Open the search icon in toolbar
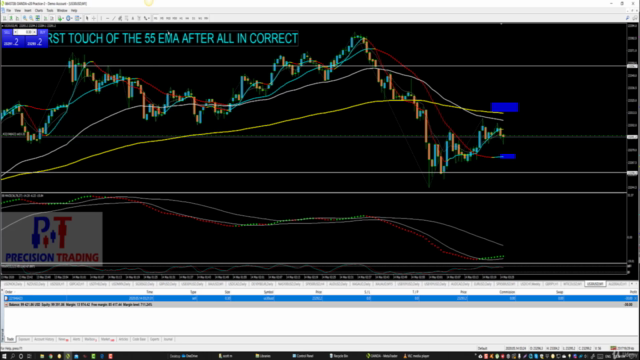This screenshot has height=360, width=640. click(627, 18)
